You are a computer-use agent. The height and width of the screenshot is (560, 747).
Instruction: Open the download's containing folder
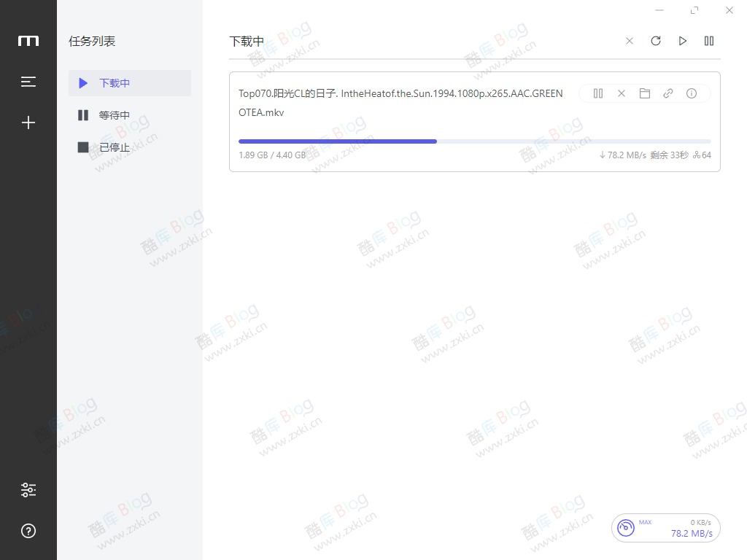click(x=644, y=93)
